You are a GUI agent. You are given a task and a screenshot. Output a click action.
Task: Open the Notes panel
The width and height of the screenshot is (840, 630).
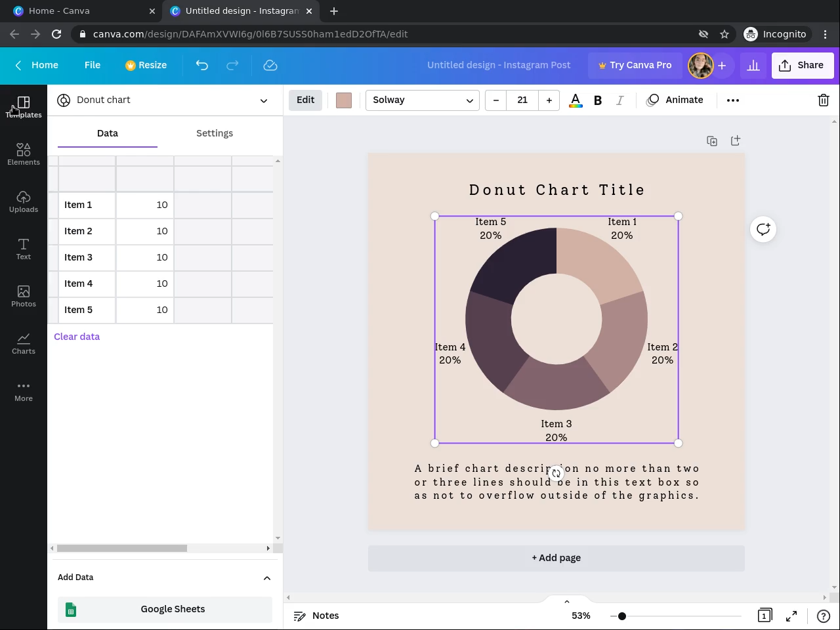click(x=316, y=616)
